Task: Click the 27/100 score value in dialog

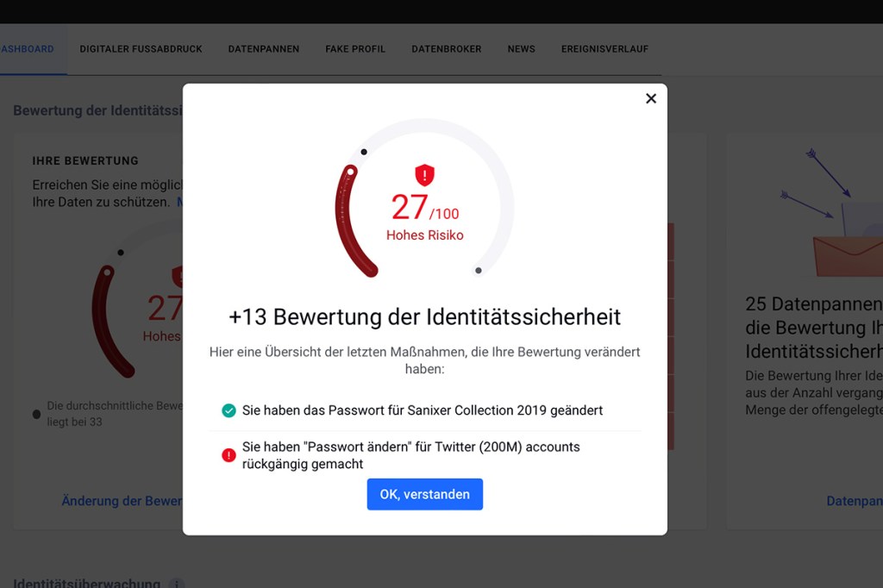Action: coord(425,207)
